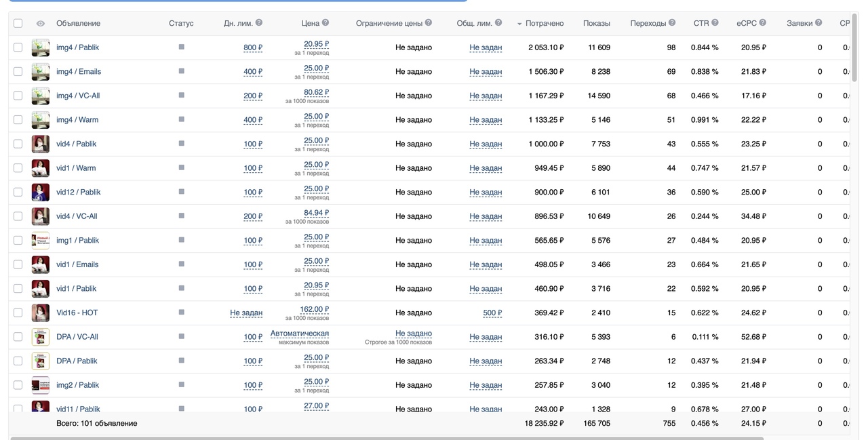Select the checkbox for vid4 / VC-All
This screenshot has width=868, height=440.
[18, 216]
